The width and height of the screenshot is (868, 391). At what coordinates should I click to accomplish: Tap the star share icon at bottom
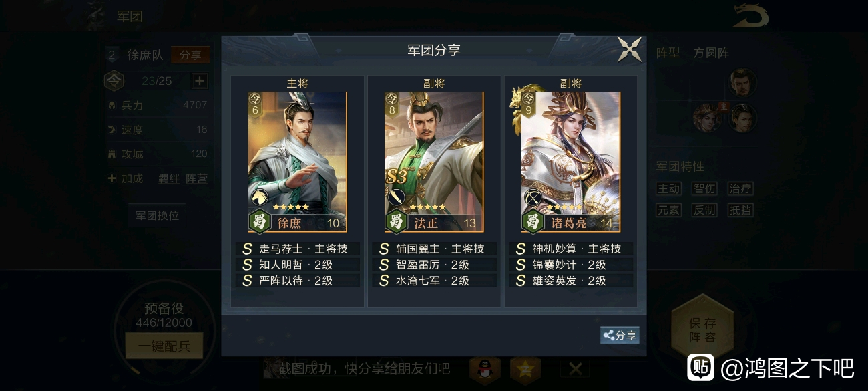(525, 369)
